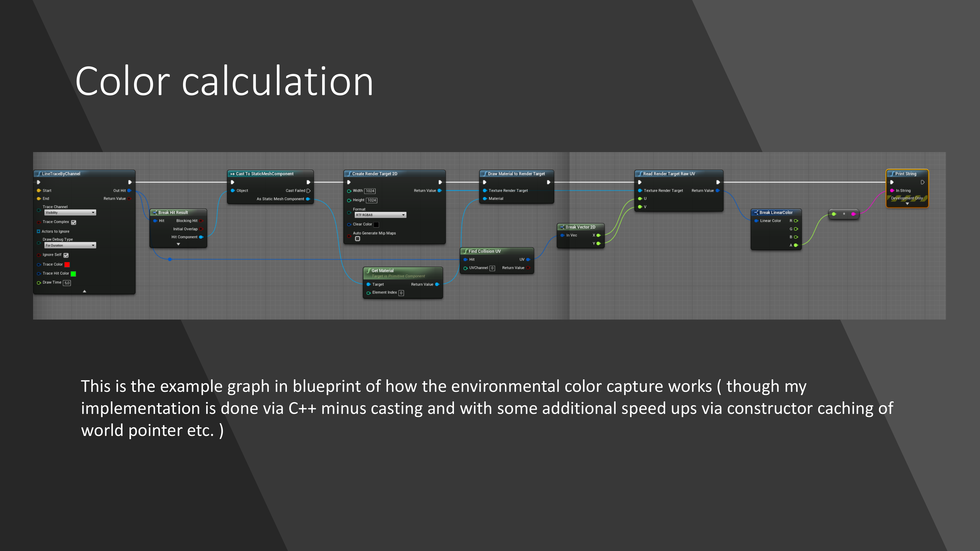Click the Trace Hit Color green swatch
Viewport: 980px width, 551px height.
(73, 274)
